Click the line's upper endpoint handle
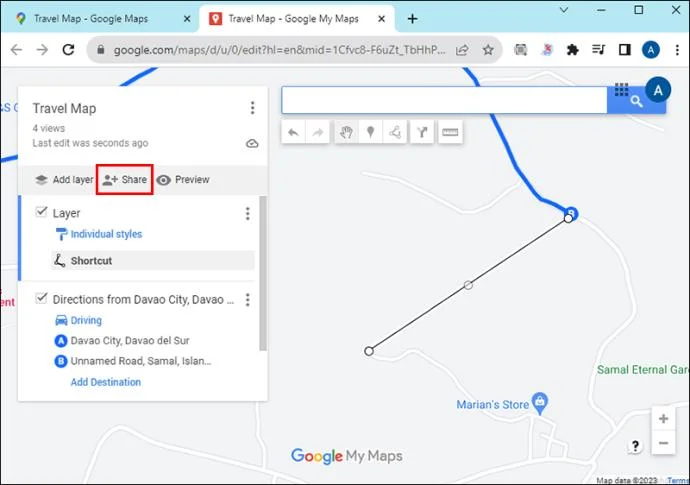The image size is (690, 485). (568, 218)
